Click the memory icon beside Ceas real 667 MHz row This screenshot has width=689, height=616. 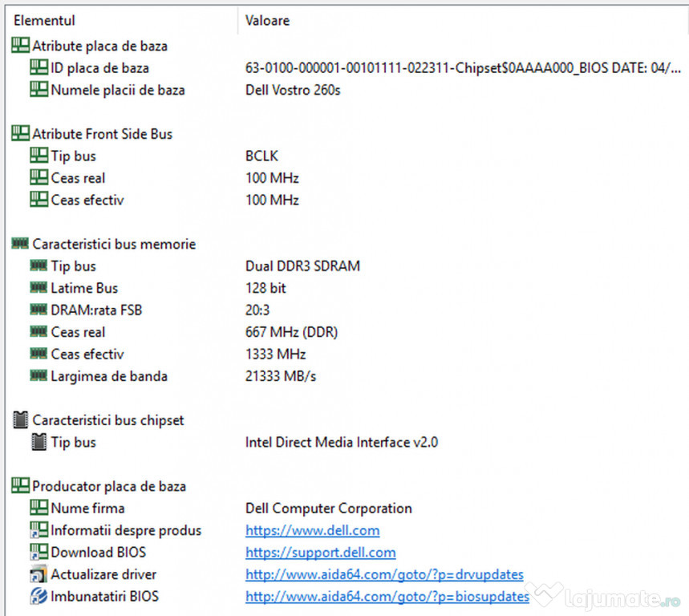coord(39,331)
